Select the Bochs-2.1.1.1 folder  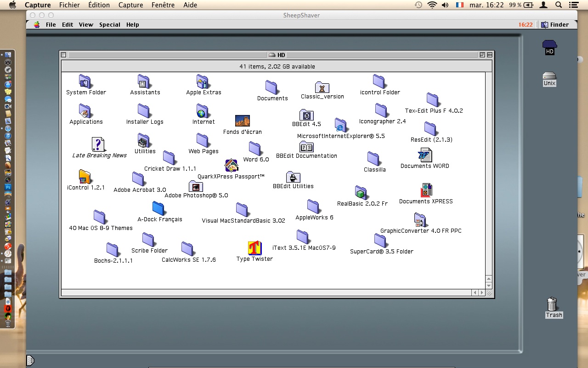pyautogui.click(x=113, y=250)
